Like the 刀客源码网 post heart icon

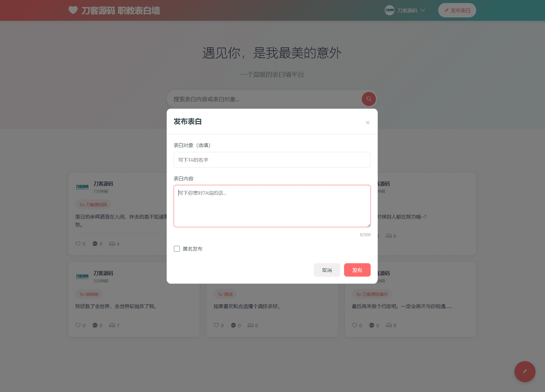(78, 244)
